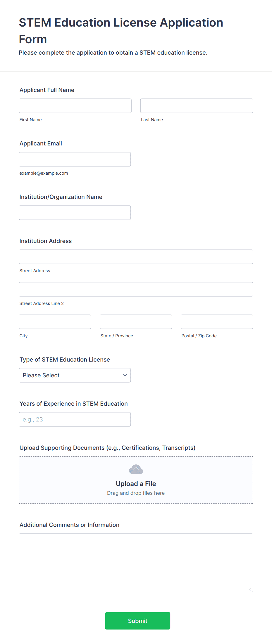Grab the textarea resize handle corner
Image resolution: width=272 pixels, height=644 pixels.
pos(250,589)
